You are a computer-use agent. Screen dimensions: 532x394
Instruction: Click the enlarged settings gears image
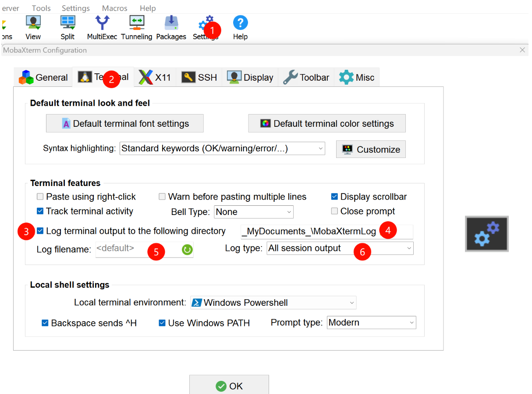(487, 233)
